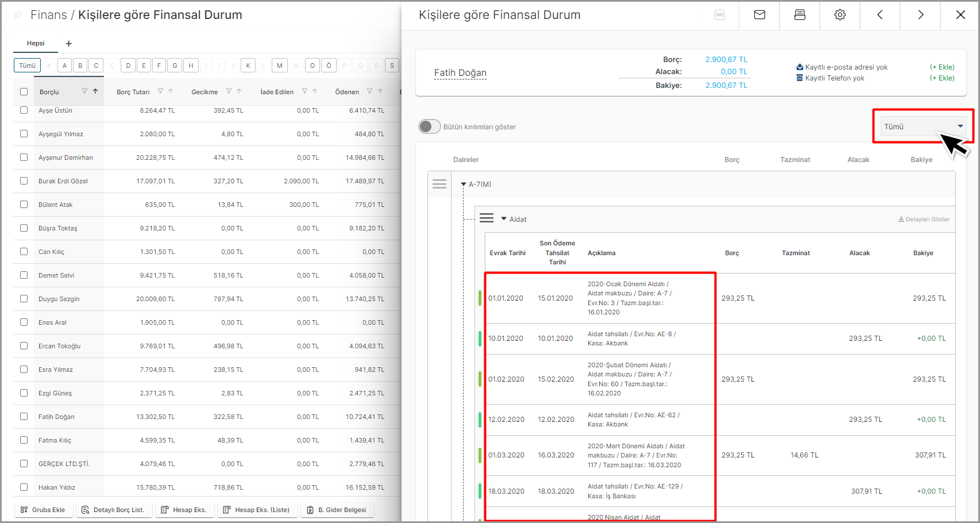
Task: Click the Hesap Eks. button
Action: [x=184, y=510]
